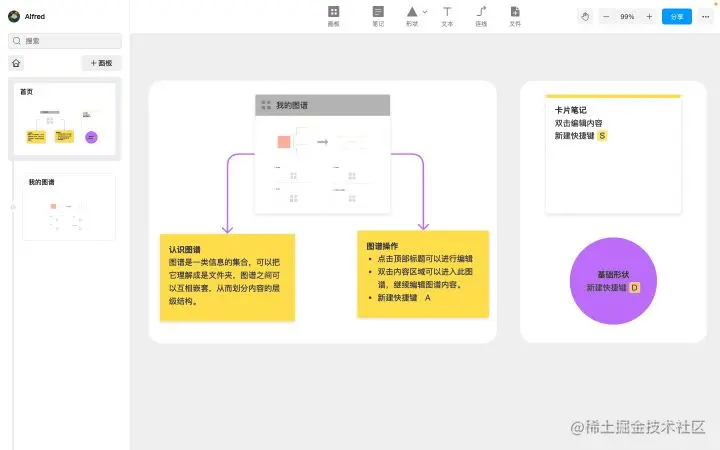Click the 卡片笔记 title text
Screen dimensions: 720x450
point(570,110)
